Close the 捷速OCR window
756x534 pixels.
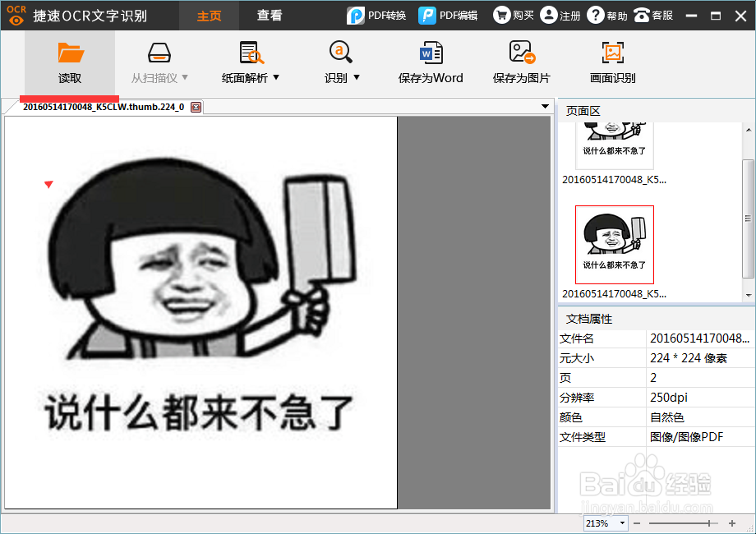pyautogui.click(x=741, y=16)
